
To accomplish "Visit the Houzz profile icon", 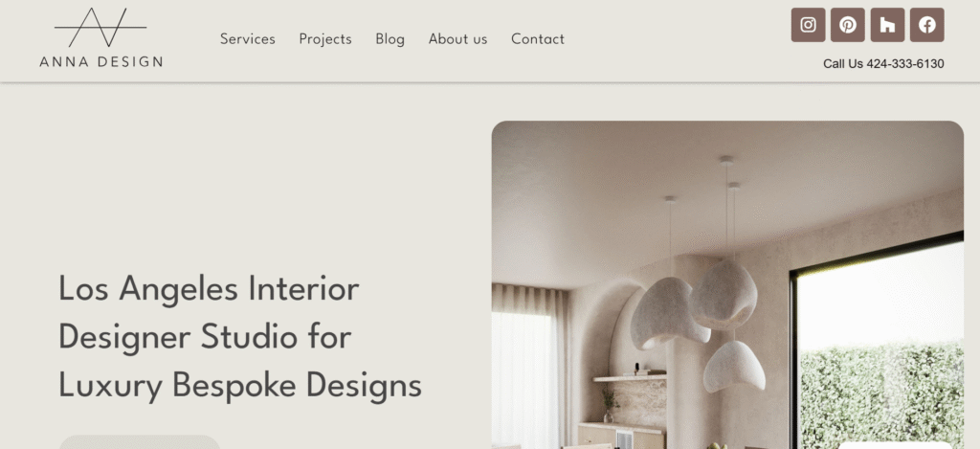I will point(887,25).
